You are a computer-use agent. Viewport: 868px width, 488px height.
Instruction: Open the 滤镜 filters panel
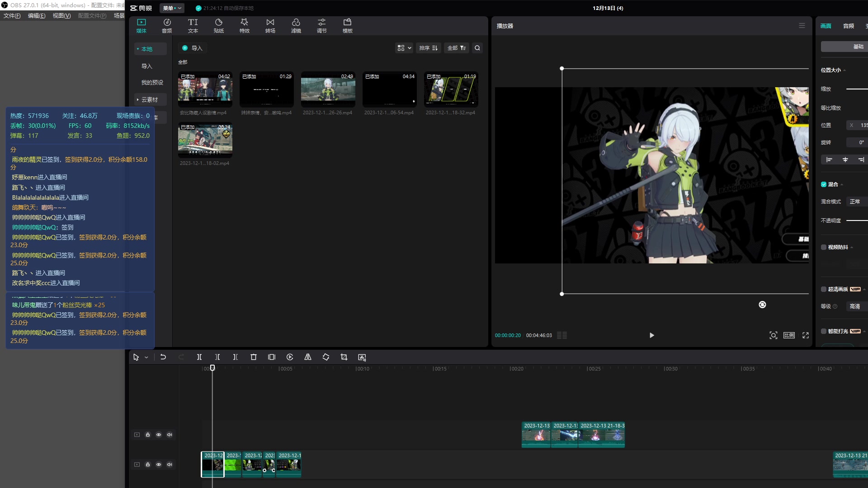[296, 26]
